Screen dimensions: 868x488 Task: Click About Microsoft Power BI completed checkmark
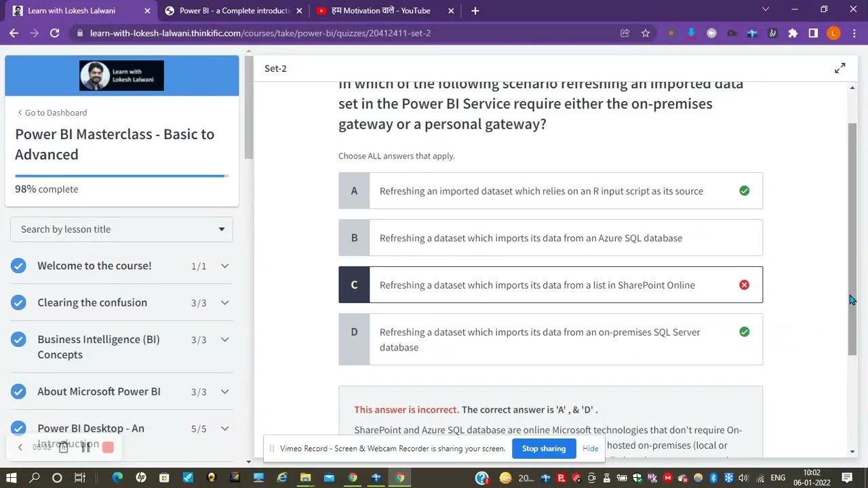pyautogui.click(x=18, y=391)
